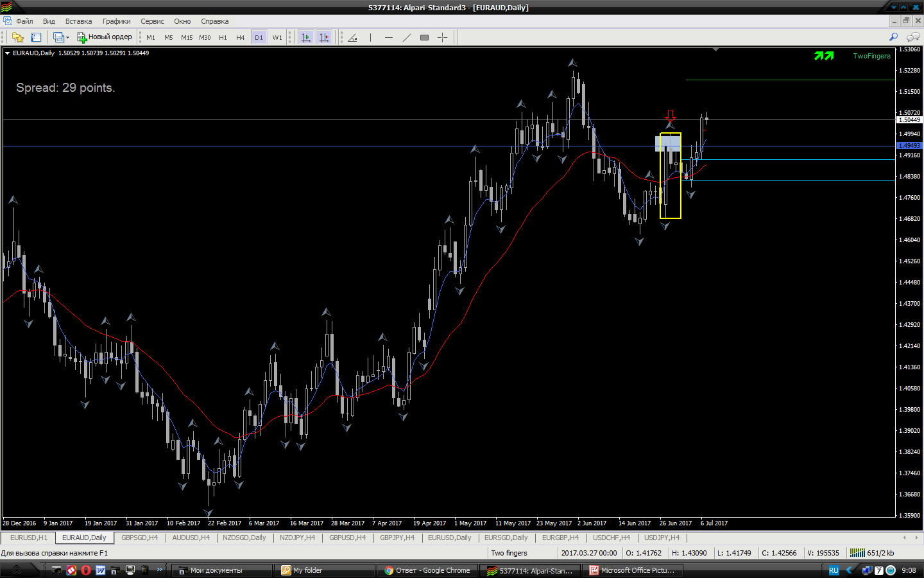Select the vertical line tool
This screenshot has width=924, height=578.
pos(370,37)
